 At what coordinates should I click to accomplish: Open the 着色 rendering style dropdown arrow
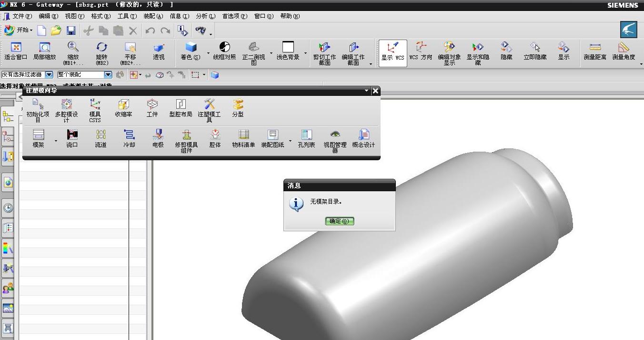[x=208, y=53]
